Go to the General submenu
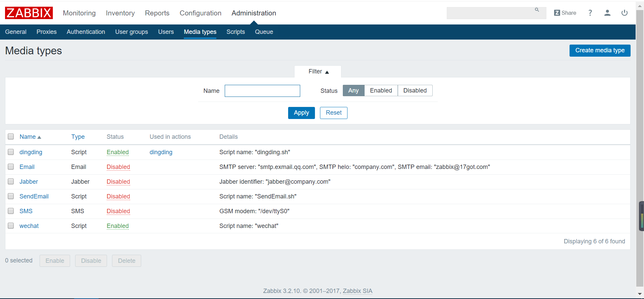This screenshot has height=299, width=644. [16, 32]
